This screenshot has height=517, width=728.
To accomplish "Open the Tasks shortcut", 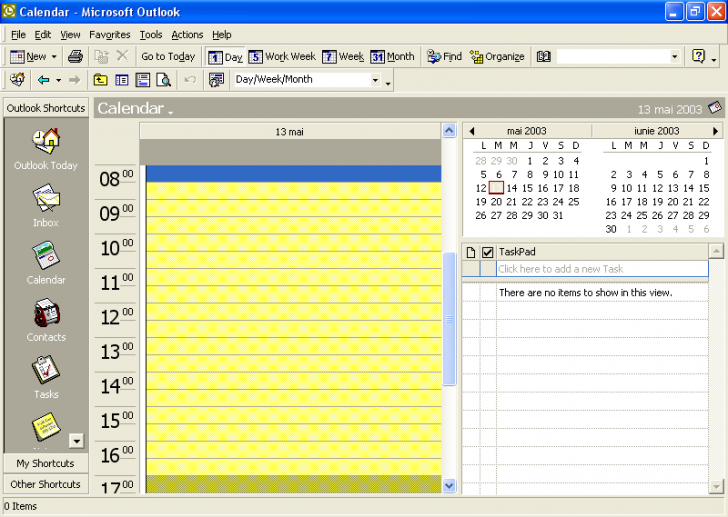I will pos(46,377).
